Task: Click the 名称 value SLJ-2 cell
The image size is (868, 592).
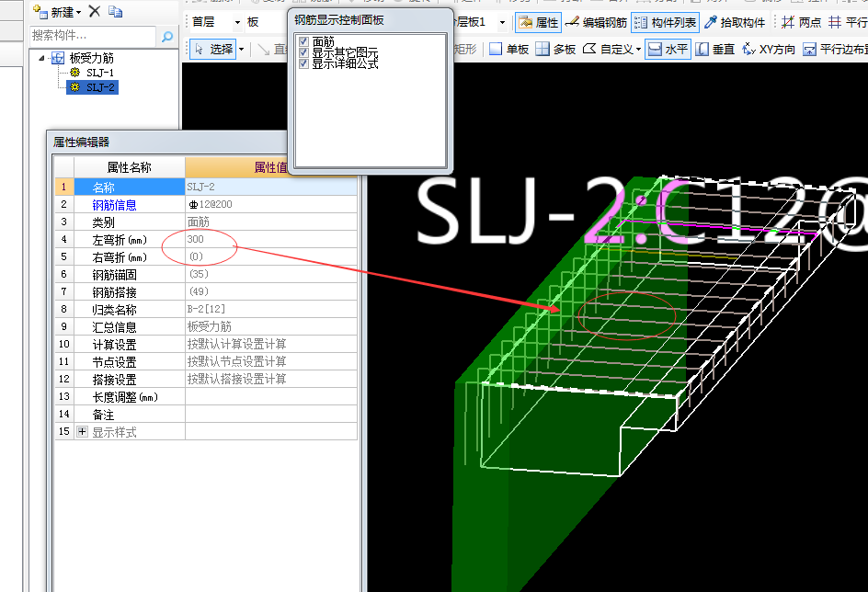Action: 271,187
